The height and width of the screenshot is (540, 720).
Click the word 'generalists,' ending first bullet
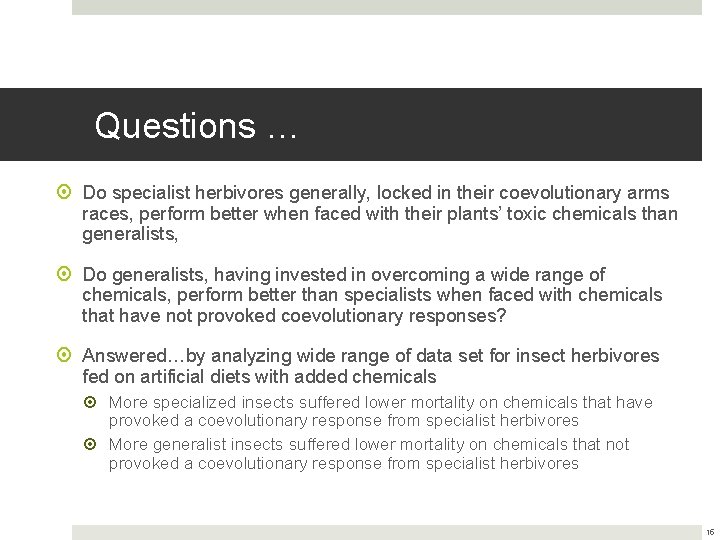coord(130,234)
